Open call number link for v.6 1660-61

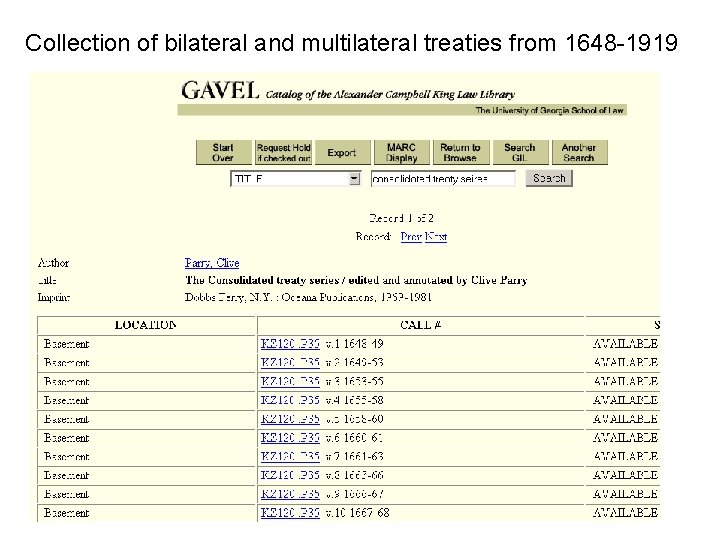pos(290,438)
